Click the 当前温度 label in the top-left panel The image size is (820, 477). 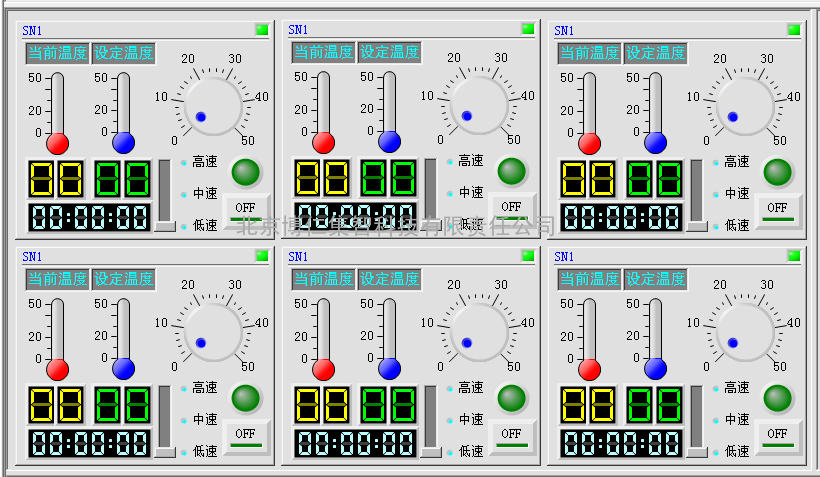(x=58, y=53)
